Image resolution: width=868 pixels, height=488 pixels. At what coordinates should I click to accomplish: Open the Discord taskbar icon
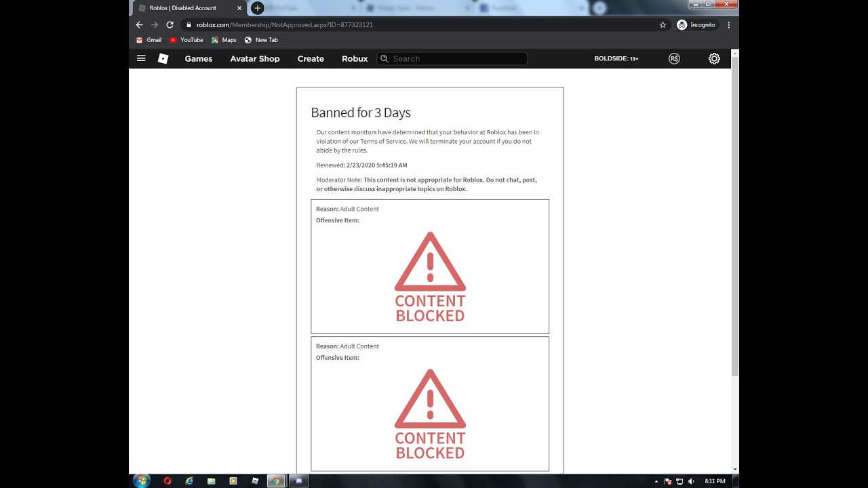[299, 481]
